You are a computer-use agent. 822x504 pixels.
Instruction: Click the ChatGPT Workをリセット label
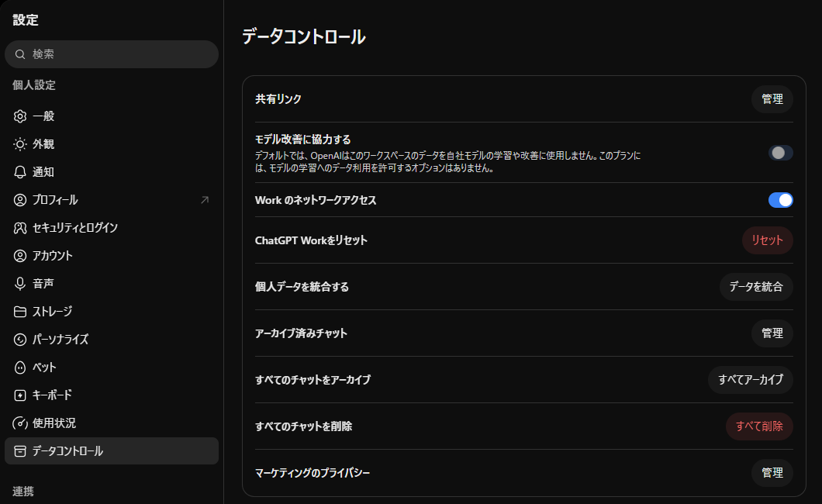(311, 240)
